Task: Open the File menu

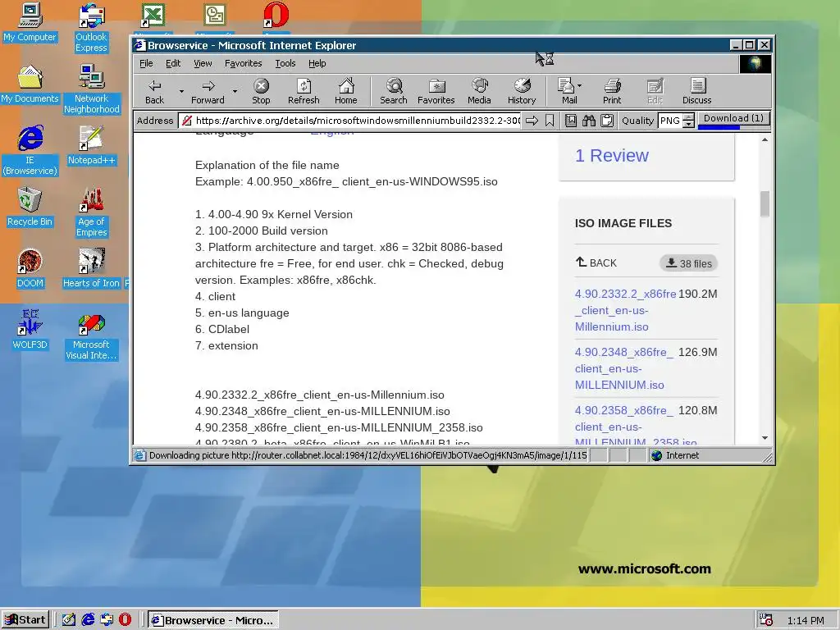Action: pos(146,63)
